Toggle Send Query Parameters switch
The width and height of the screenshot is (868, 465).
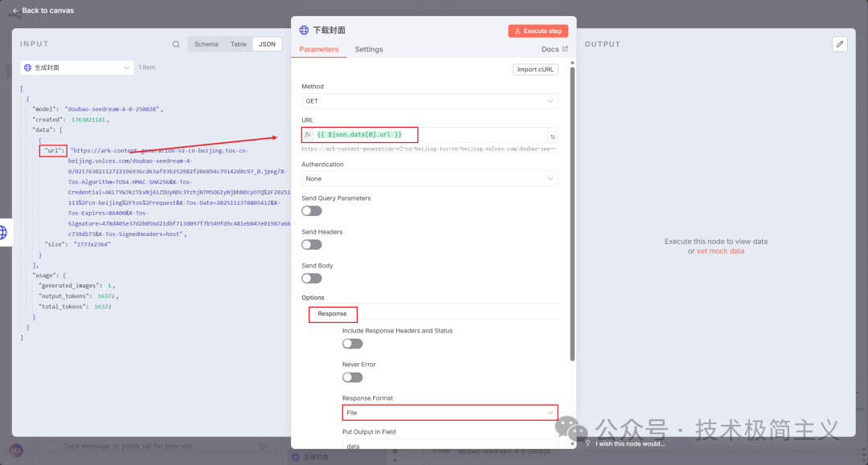[312, 210]
